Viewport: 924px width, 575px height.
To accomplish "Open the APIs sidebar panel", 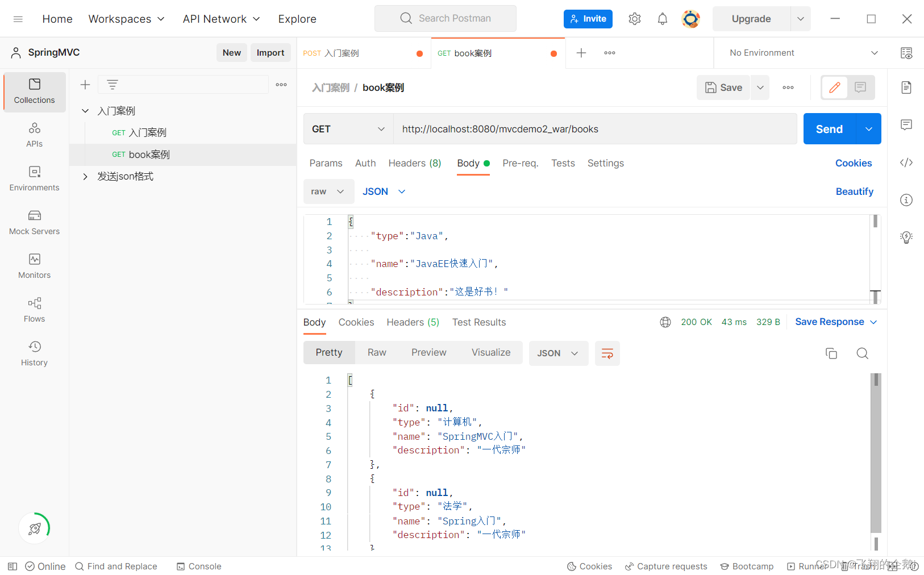I will tap(35, 135).
